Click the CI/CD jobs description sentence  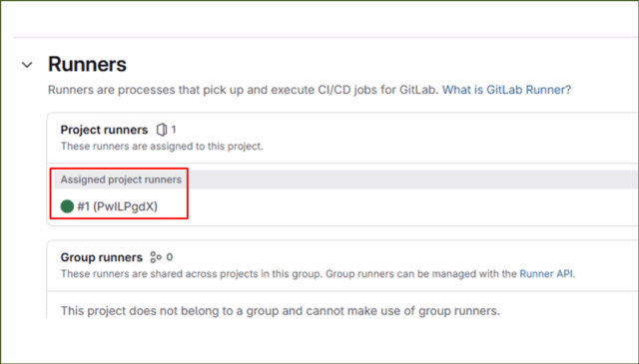pos(243,90)
